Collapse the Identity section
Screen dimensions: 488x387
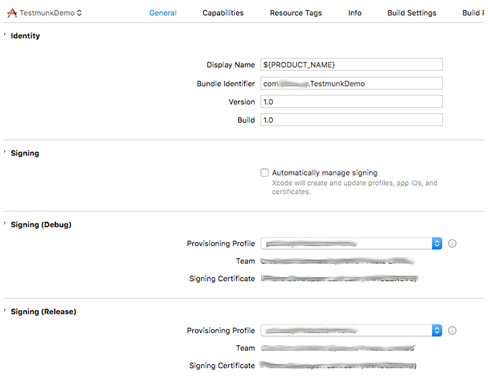[x=5, y=35]
